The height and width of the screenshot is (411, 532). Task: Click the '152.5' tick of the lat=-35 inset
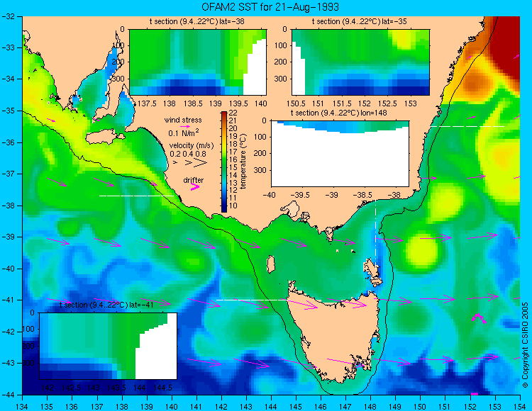pos(388,103)
